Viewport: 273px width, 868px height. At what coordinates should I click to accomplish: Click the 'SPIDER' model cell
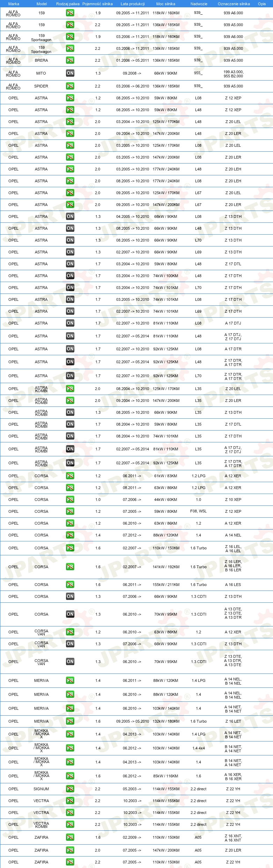[41, 86]
